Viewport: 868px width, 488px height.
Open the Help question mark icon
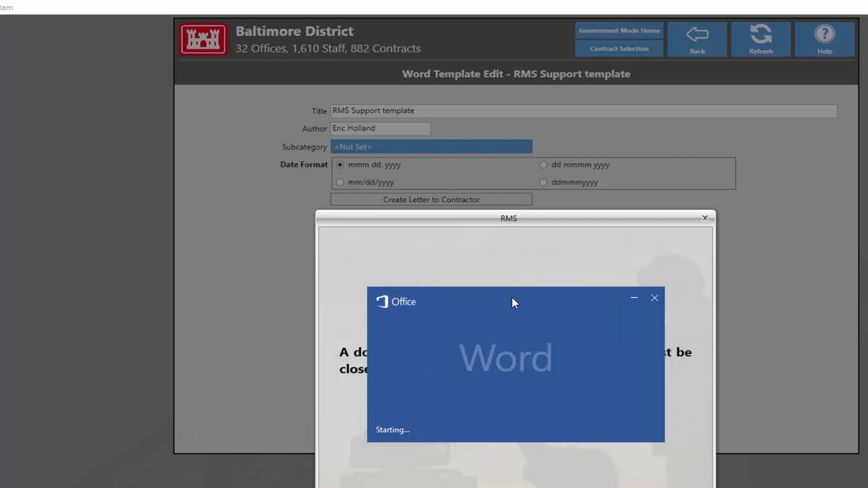point(825,35)
